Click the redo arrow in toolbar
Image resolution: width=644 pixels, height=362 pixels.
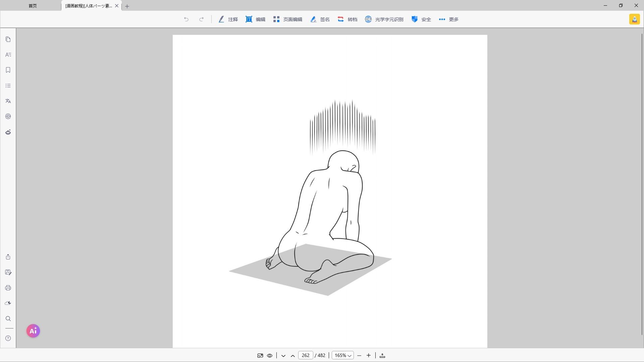click(x=202, y=19)
